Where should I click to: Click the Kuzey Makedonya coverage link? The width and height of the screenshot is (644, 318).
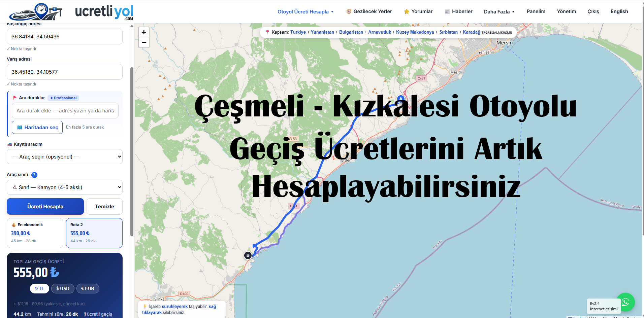pyautogui.click(x=415, y=32)
